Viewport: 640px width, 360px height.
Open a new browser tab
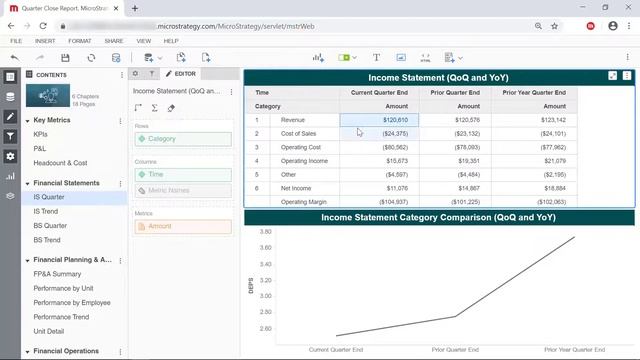135,8
